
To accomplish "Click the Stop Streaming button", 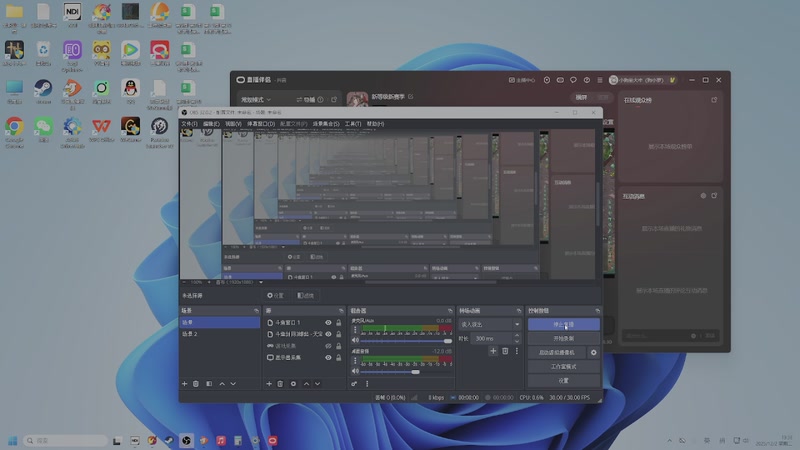I will pos(564,324).
